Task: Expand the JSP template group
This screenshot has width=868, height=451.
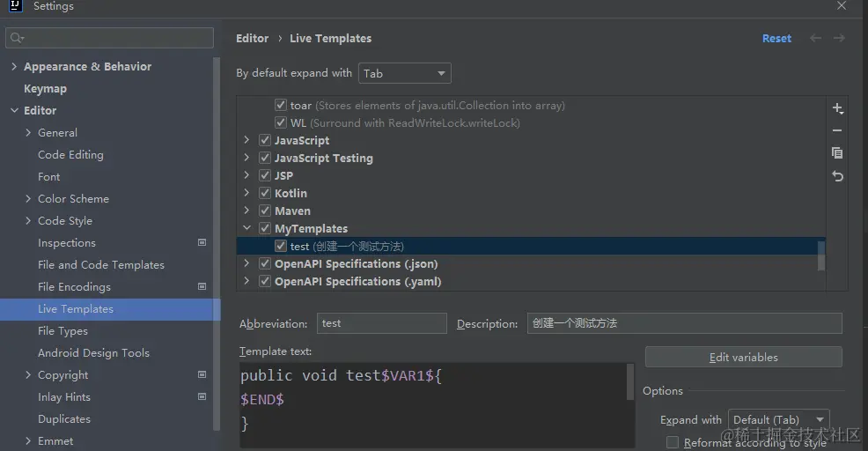Action: click(246, 175)
